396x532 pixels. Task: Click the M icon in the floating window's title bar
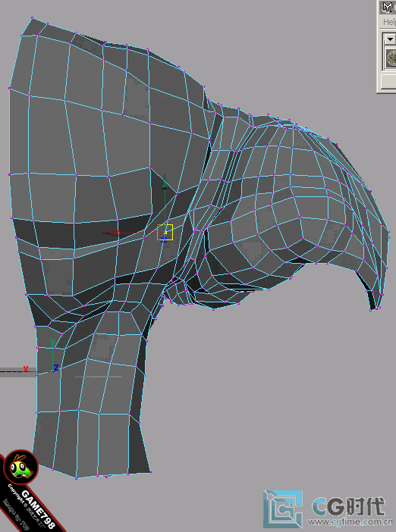(387, 7)
